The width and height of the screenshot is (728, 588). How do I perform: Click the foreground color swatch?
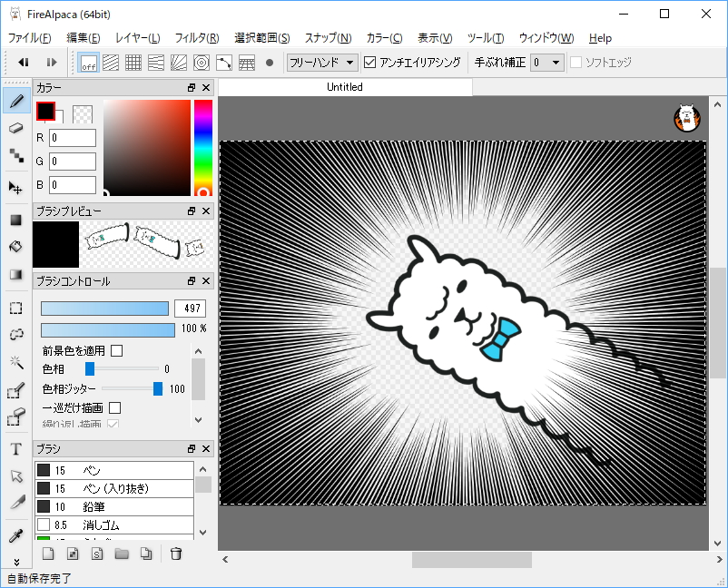click(45, 112)
